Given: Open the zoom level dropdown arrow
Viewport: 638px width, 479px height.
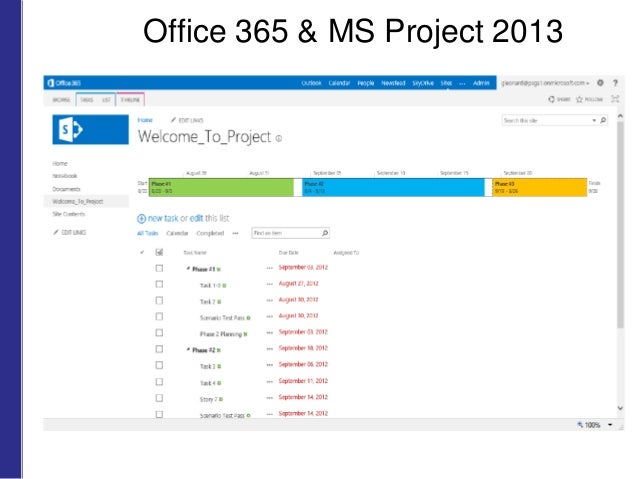Looking at the screenshot, I should pyautogui.click(x=610, y=425).
